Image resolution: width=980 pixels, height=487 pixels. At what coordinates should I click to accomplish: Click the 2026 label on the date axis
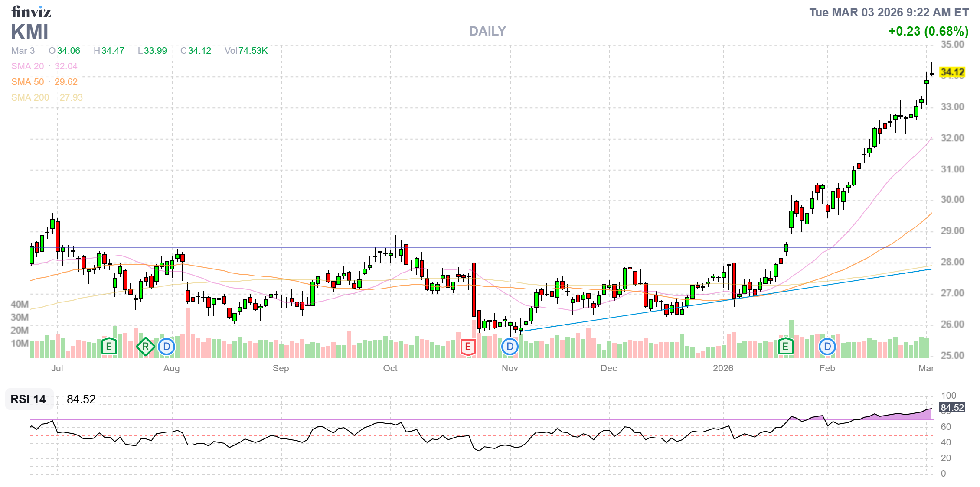point(723,368)
